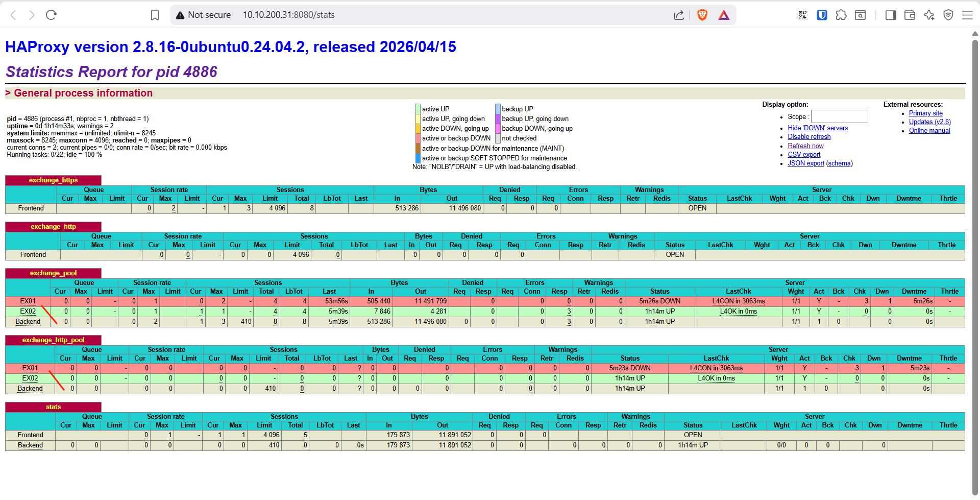Open Brave Rewards triangle icon
The image size is (980, 500).
[x=724, y=15]
